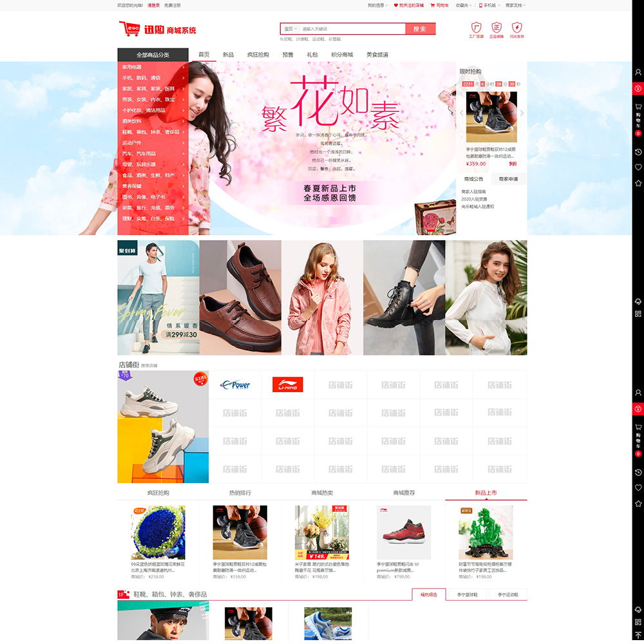Image resolution: width=644 pixels, height=644 pixels.
Task: Expand the 商家支持 dropdown menu
Action: click(515, 5)
